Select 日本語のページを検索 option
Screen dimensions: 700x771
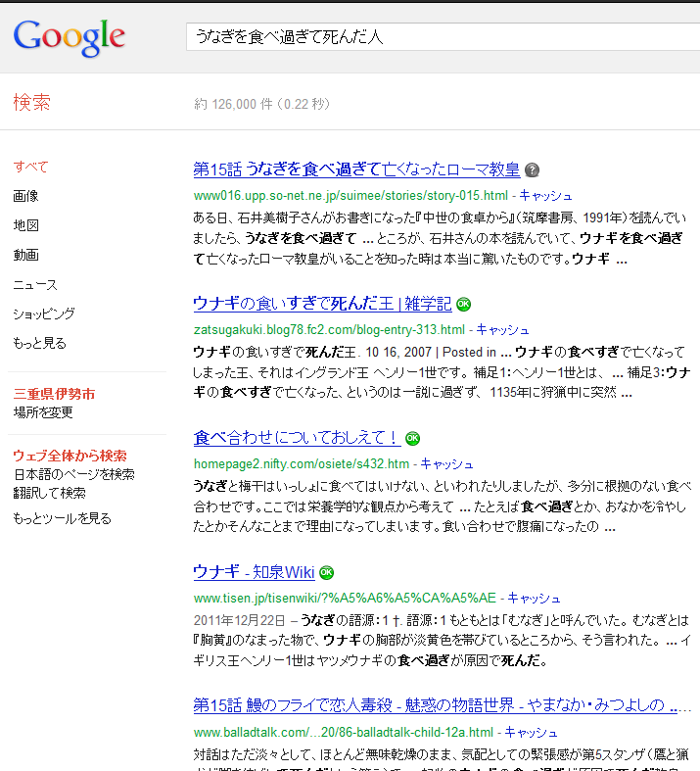tap(74, 474)
